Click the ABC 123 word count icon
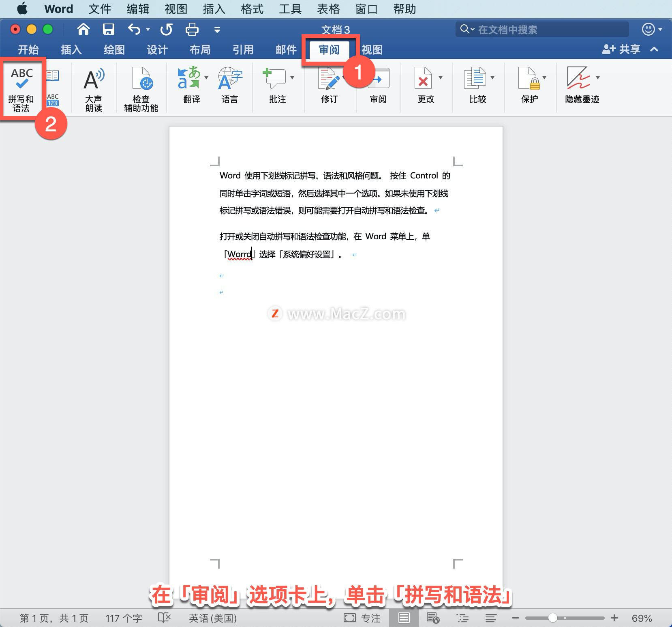 pos(53,100)
